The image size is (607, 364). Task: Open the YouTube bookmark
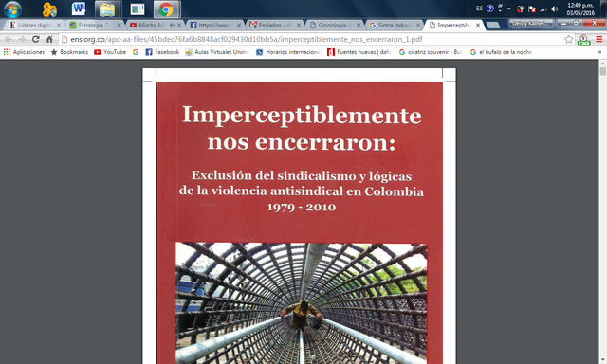tap(110, 52)
